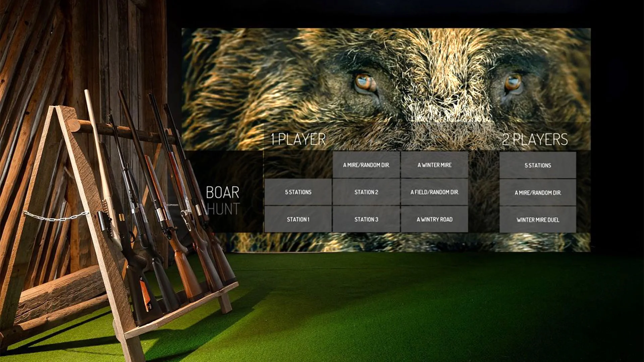
Task: Click the 2 PLAYERS heading
Action: [535, 139]
